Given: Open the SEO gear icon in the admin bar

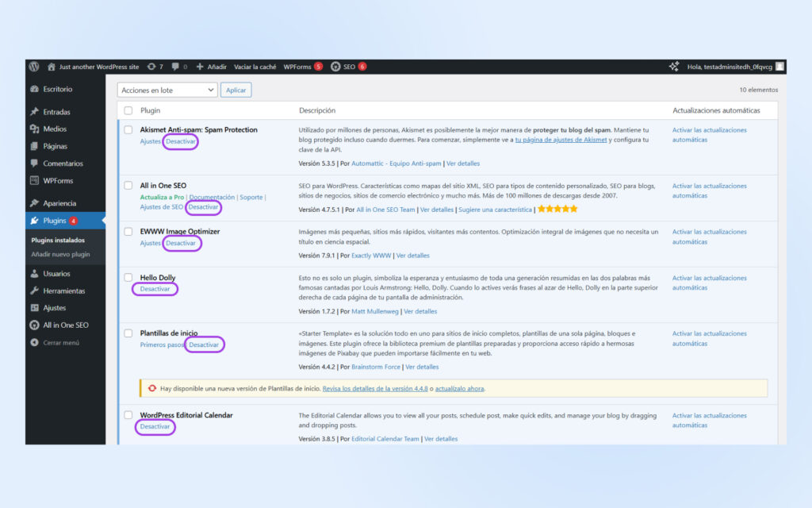Looking at the screenshot, I should point(335,67).
